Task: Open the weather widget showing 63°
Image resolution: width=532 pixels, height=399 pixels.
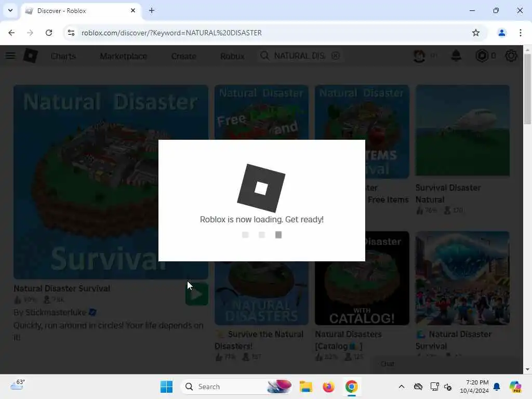Action: [x=18, y=385]
